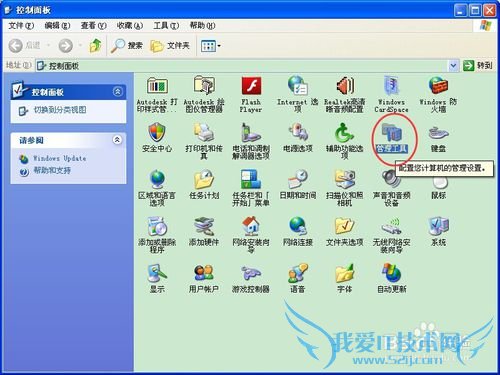Viewport: 500px width, 375px height.
Task: Open 自动更新 icon
Action: pyautogui.click(x=391, y=273)
